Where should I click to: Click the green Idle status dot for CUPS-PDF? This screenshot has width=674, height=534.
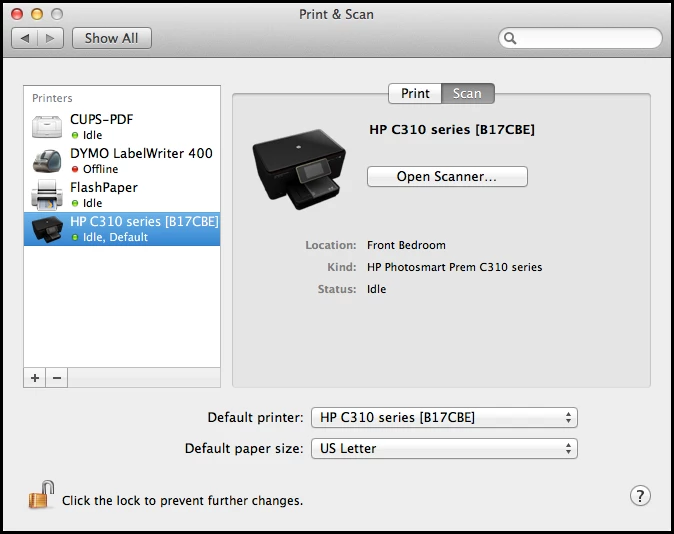[75, 135]
